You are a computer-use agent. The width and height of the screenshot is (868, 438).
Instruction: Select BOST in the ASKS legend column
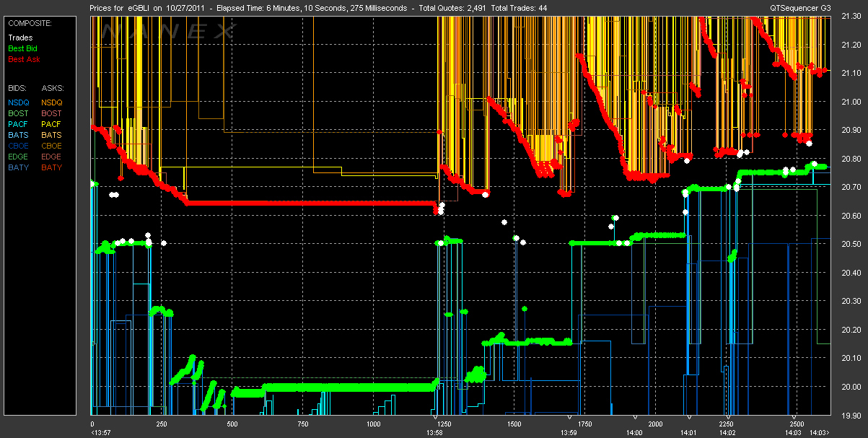click(52, 113)
